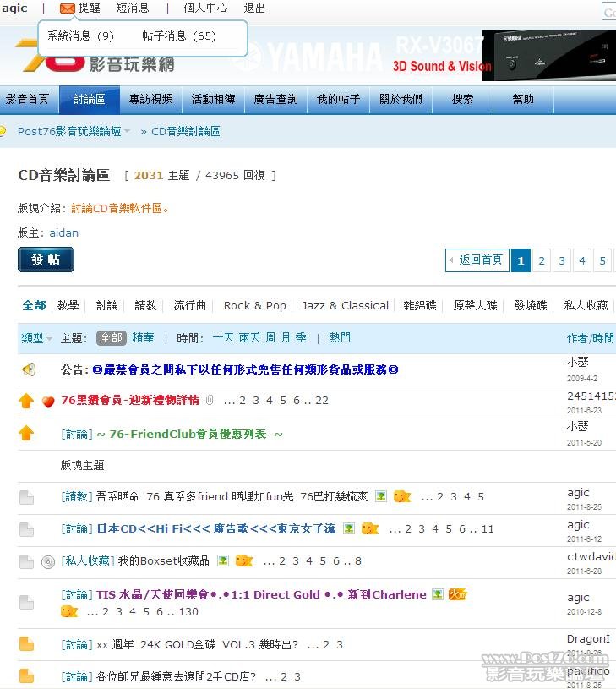Click the yellow folder icon for 2手CD店 thread
The height and width of the screenshot is (689, 616).
[27, 675]
